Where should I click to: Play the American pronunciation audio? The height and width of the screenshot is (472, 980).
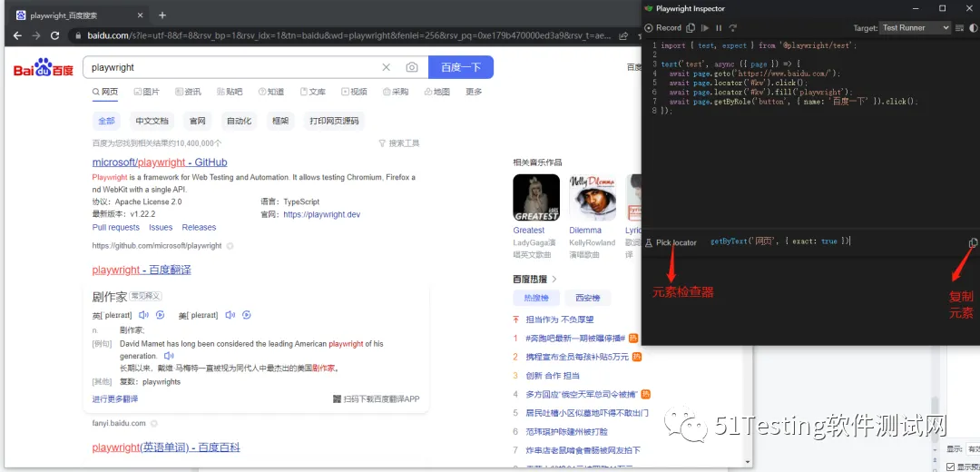(x=230, y=315)
